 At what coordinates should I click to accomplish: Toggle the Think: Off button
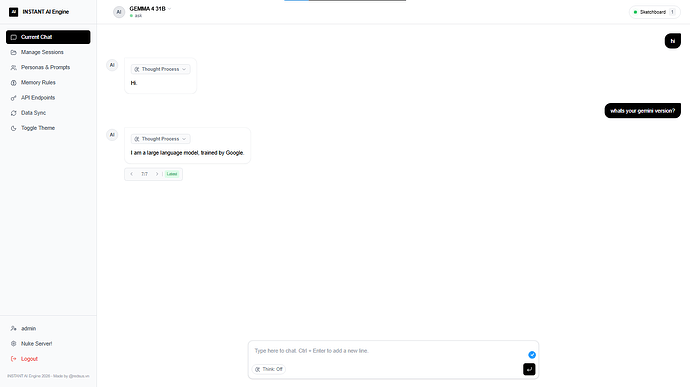269,369
